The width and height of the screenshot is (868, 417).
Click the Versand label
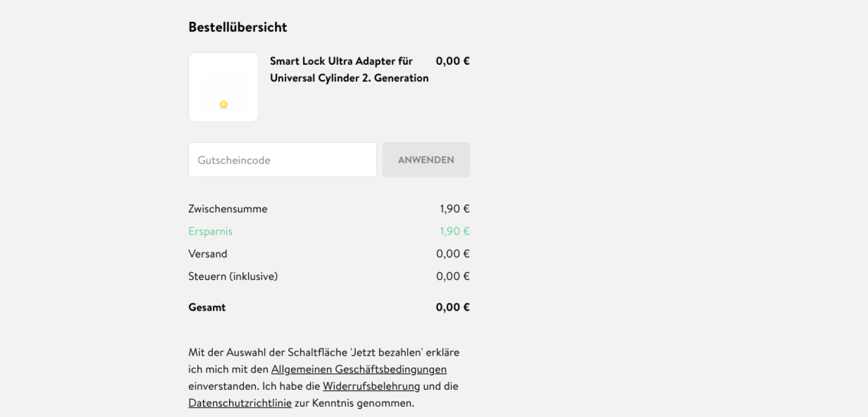[x=208, y=254]
